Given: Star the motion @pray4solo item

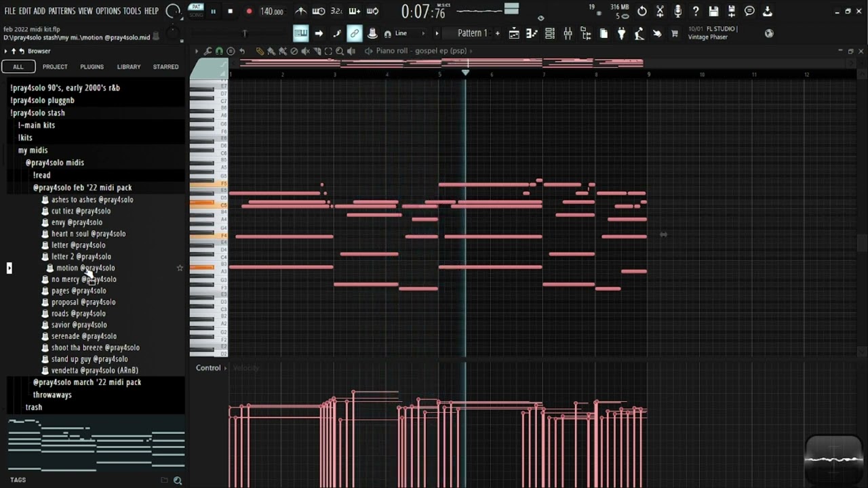Looking at the screenshot, I should pos(180,268).
